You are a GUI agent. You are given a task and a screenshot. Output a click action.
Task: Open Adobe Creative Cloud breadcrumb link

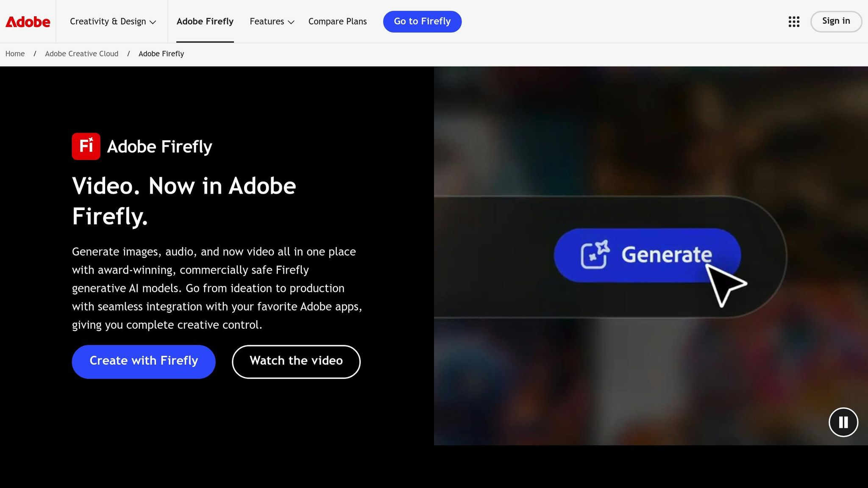coord(81,54)
